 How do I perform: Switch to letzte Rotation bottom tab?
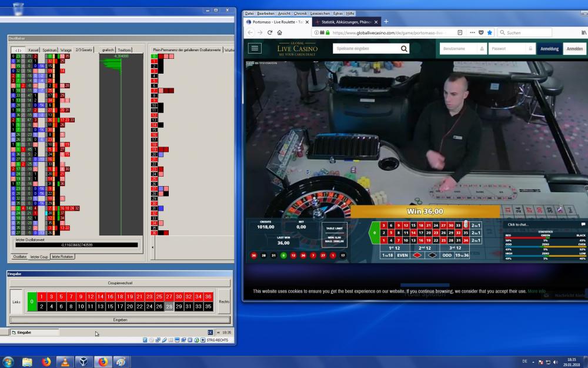[x=62, y=257]
